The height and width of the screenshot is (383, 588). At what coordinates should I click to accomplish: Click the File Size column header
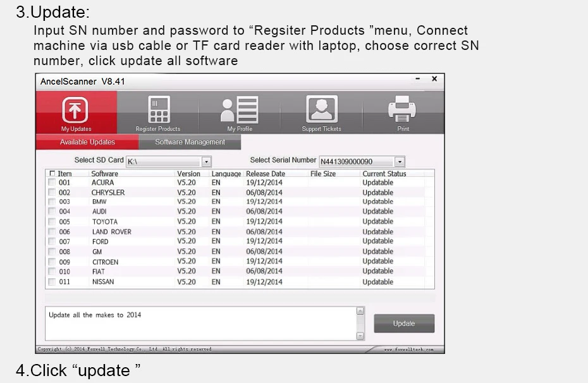coord(323,174)
